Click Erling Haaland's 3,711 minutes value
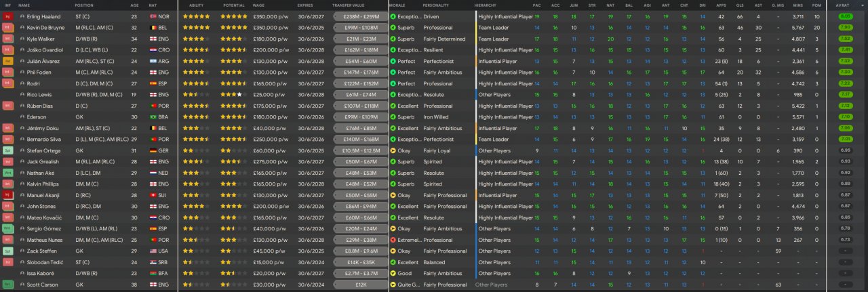 coord(798,16)
